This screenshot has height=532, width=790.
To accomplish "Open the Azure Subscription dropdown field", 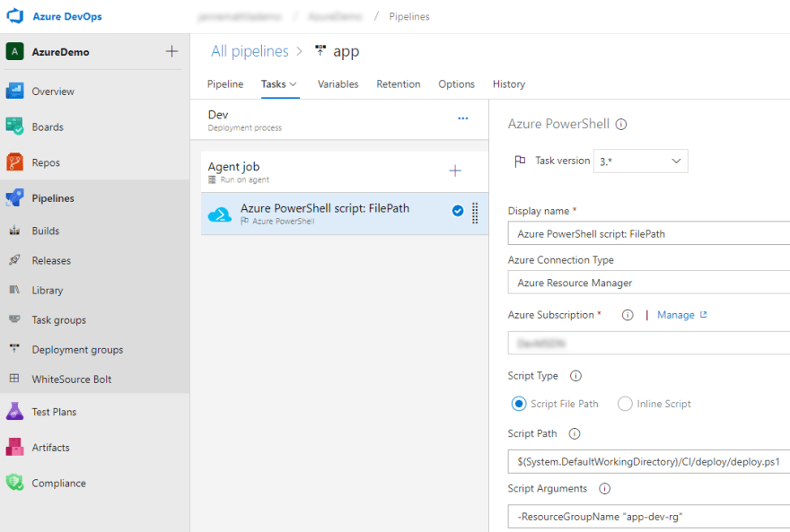I will (649, 344).
